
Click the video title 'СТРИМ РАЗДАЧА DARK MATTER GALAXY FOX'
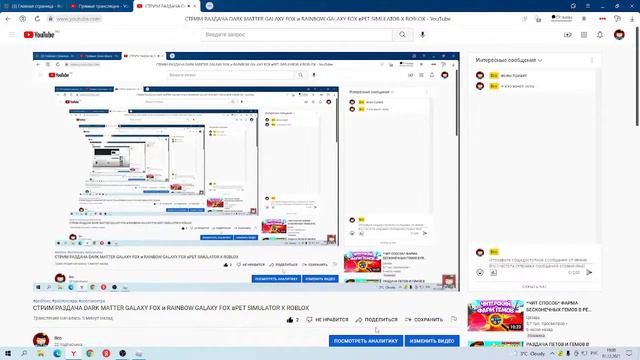(171, 308)
